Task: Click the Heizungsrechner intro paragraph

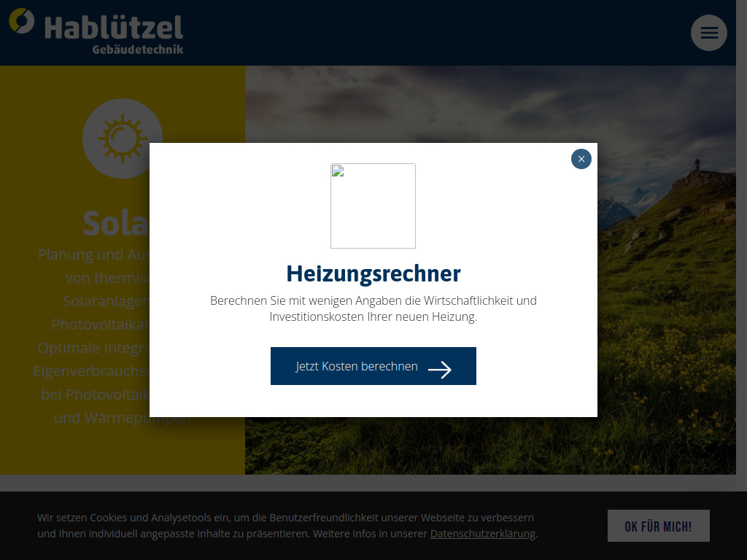Action: [373, 308]
